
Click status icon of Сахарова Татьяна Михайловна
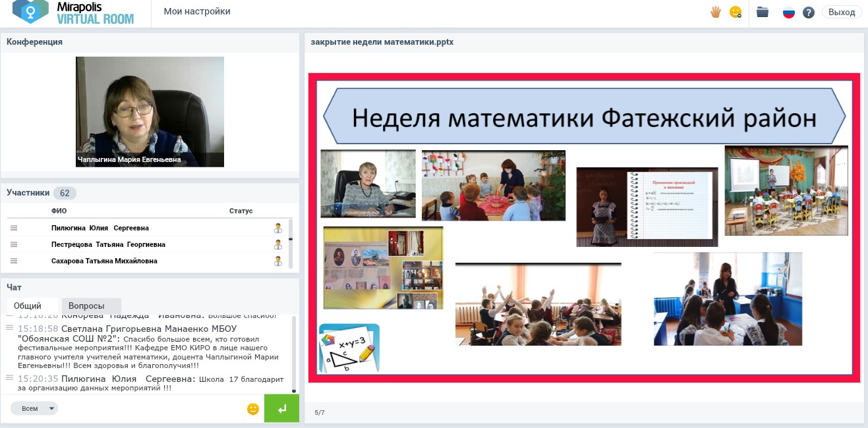pos(278,261)
